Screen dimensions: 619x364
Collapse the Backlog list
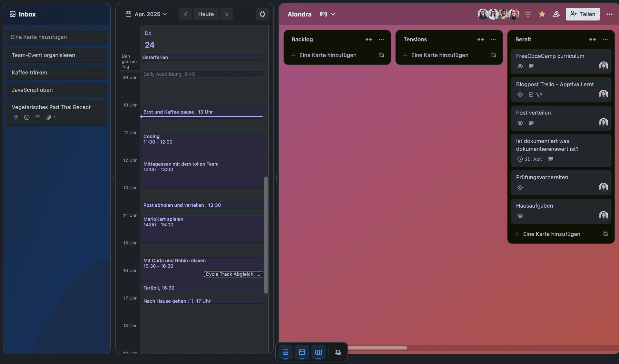pyautogui.click(x=369, y=39)
